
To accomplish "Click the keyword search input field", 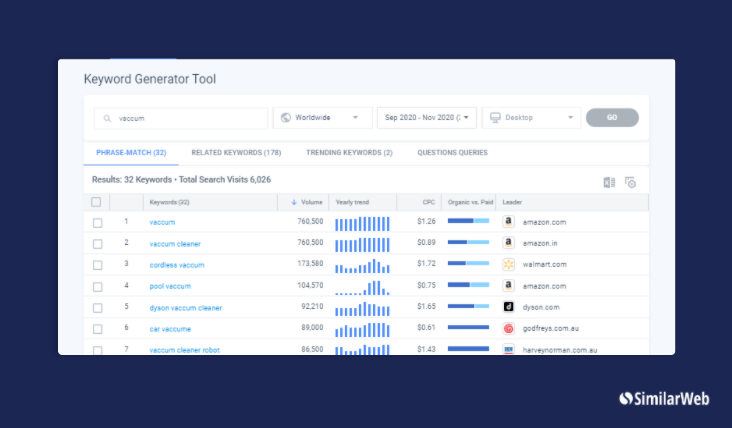I will [x=181, y=118].
